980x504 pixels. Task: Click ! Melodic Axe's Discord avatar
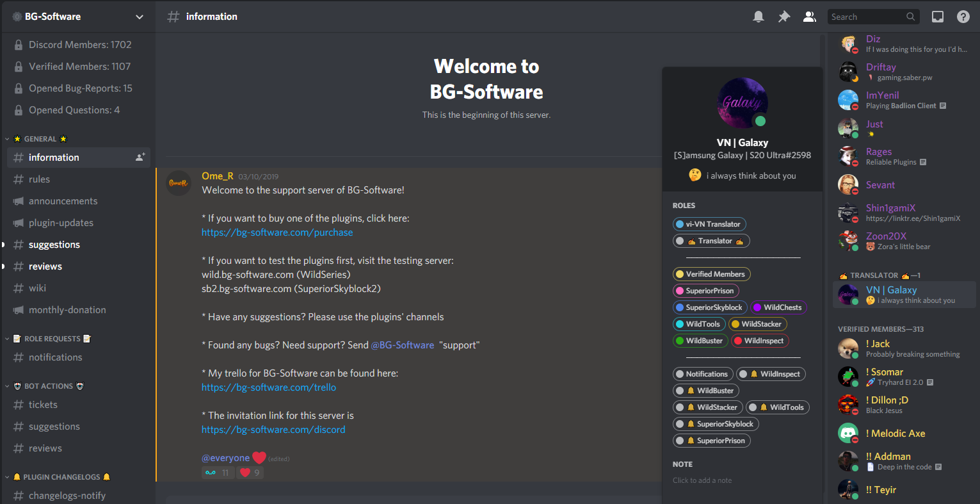point(848,433)
